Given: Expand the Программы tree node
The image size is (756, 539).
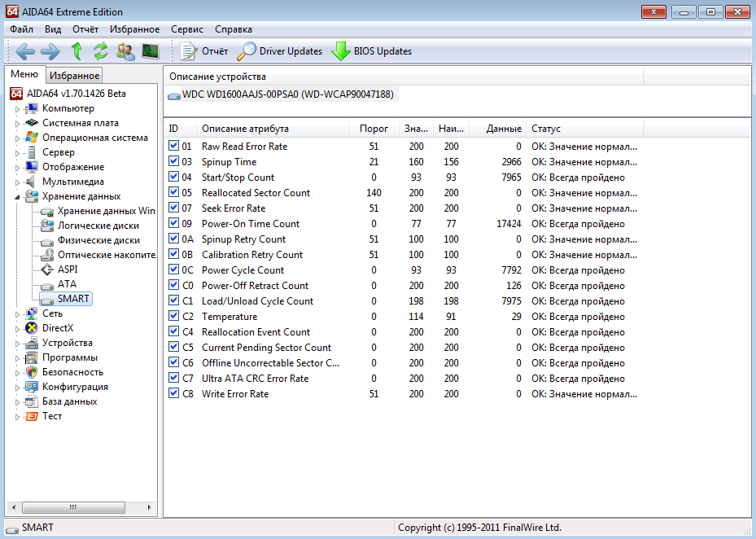Looking at the screenshot, I should tap(17, 358).
